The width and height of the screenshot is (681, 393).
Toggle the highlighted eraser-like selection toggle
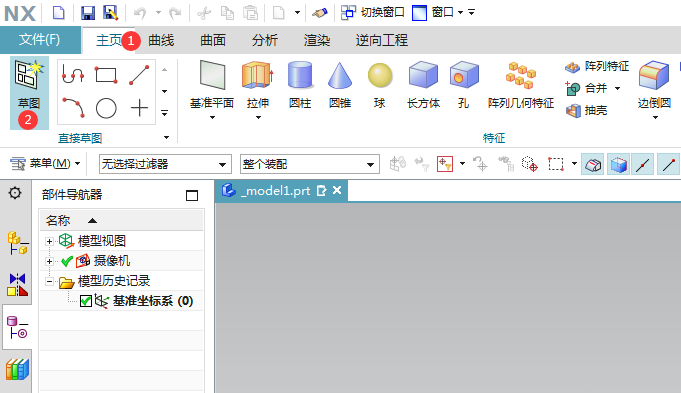[x=593, y=165]
